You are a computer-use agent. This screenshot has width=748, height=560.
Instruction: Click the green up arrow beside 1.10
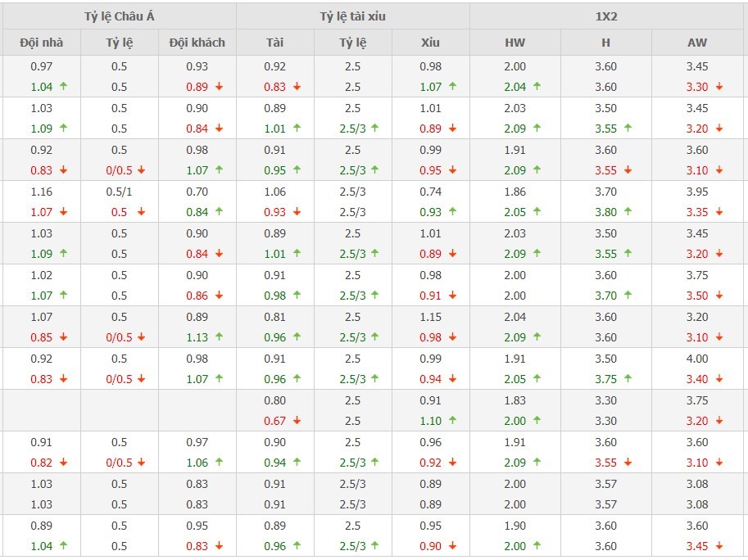tap(452, 421)
